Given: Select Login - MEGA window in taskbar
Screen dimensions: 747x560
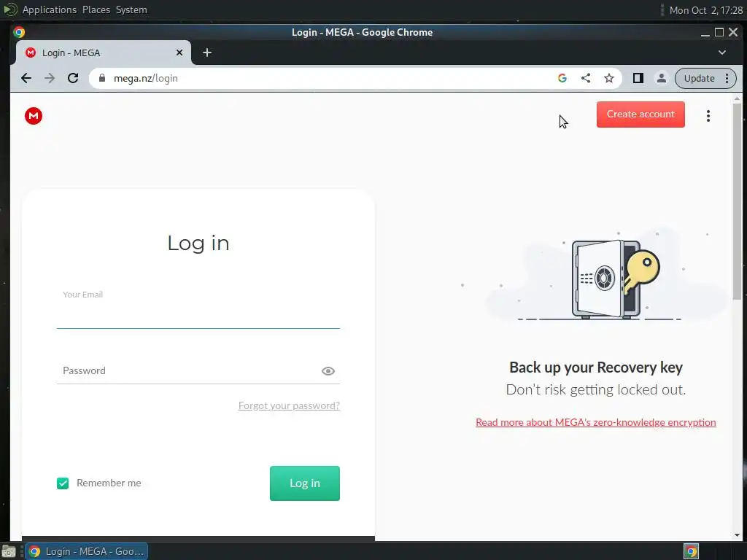Looking at the screenshot, I should [87, 551].
